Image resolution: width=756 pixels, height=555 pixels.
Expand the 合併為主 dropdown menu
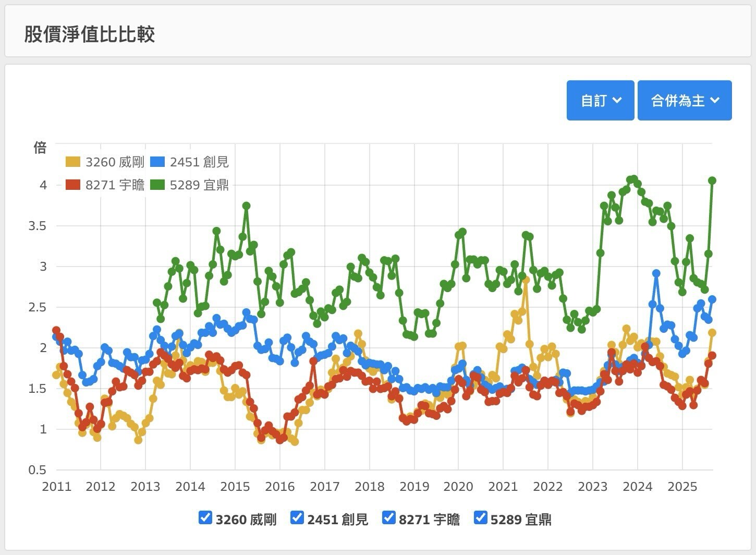tap(684, 100)
